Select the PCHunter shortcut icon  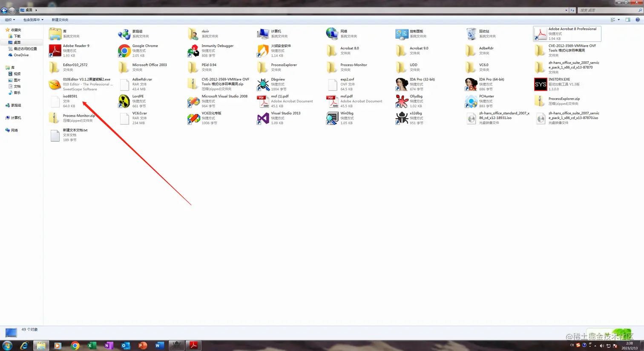pyautogui.click(x=471, y=101)
